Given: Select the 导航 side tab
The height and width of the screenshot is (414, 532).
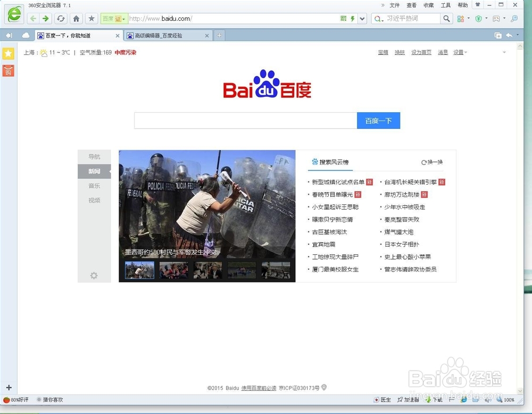Looking at the screenshot, I should click(94, 157).
